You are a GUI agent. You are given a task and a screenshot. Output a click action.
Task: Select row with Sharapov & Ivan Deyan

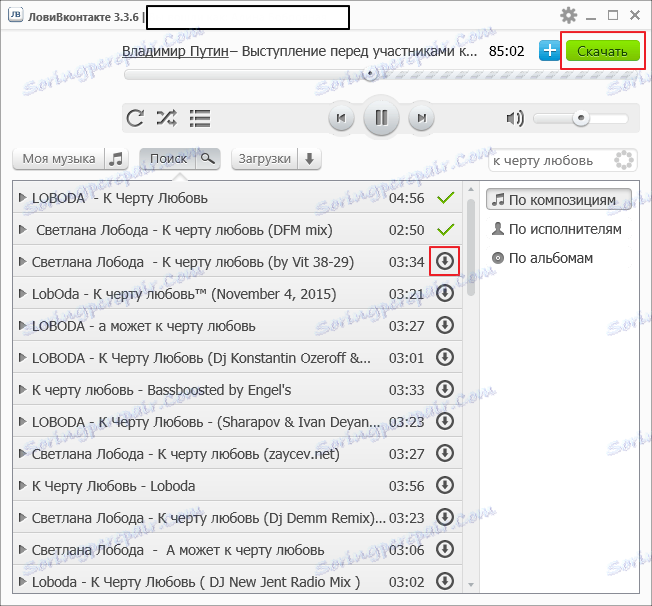[x=237, y=422]
